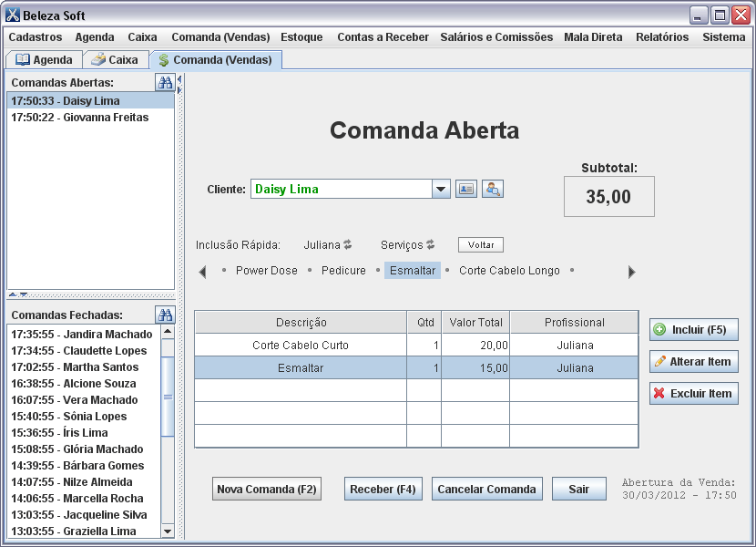Click the Valor Total column header
Image resolution: width=756 pixels, height=547 pixels.
475,323
